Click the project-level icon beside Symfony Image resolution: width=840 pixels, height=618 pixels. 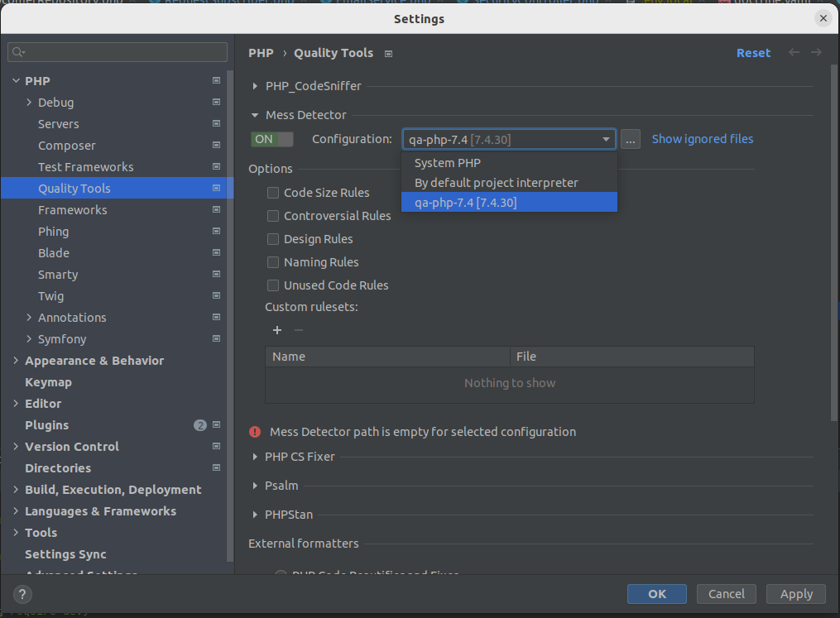(217, 338)
